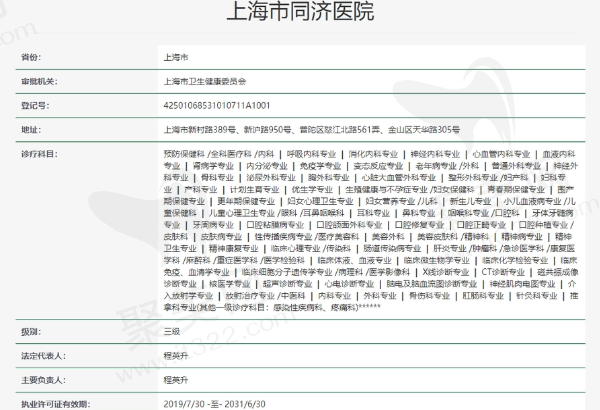Click 肠道传染病专业 in the departments list
Viewport: 600px width, 410px height.
(x=392, y=248)
